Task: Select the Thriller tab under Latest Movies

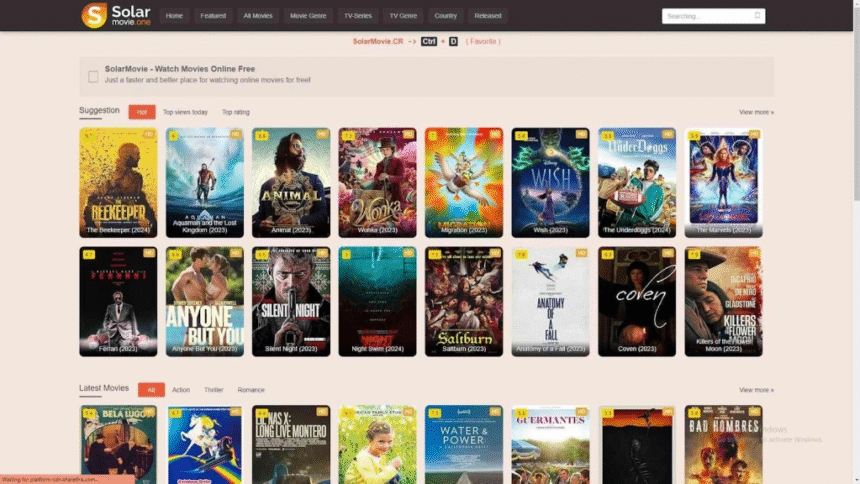Action: pyautogui.click(x=214, y=390)
